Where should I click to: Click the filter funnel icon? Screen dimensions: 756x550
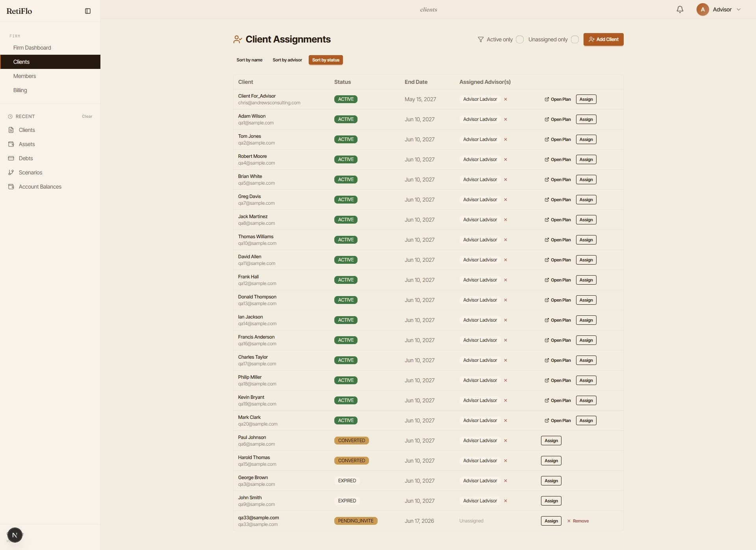[x=480, y=39]
